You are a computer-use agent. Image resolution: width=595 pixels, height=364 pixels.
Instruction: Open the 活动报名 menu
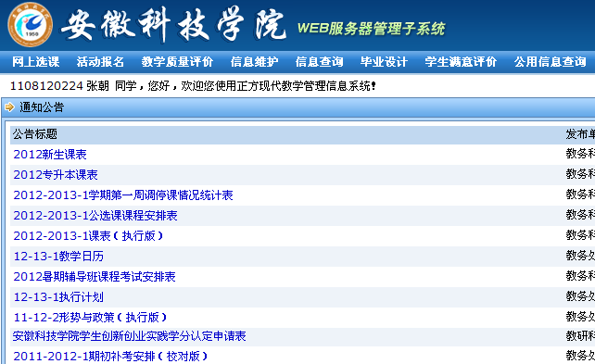coord(100,61)
